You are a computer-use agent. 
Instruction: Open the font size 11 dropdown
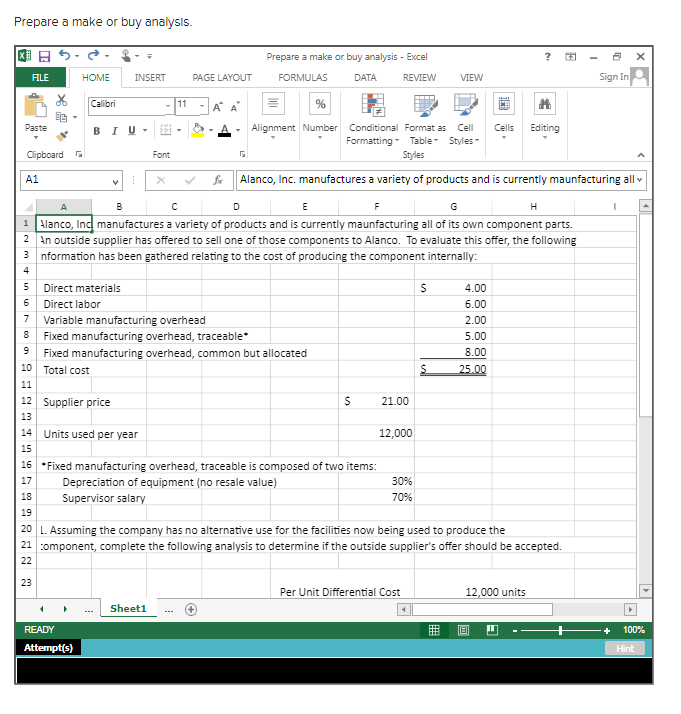202,105
